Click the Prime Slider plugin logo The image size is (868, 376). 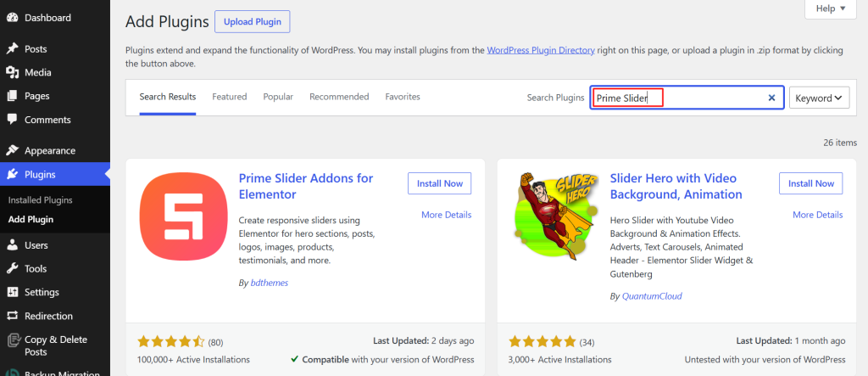(183, 216)
